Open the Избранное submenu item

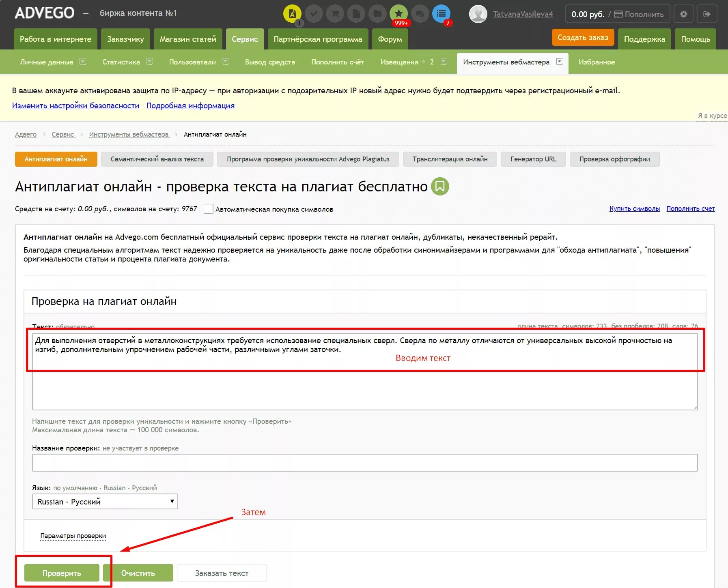[x=597, y=62]
